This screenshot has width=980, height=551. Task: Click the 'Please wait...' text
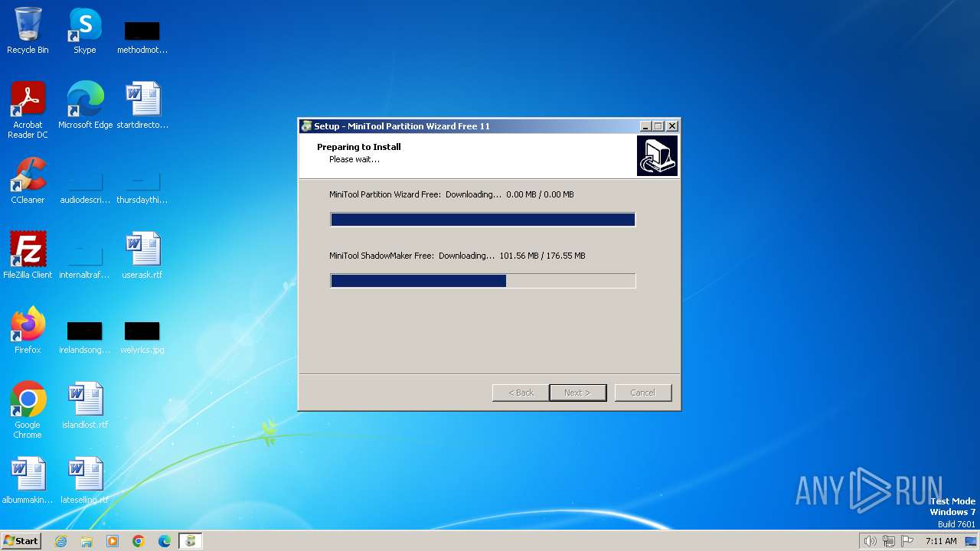tap(354, 159)
